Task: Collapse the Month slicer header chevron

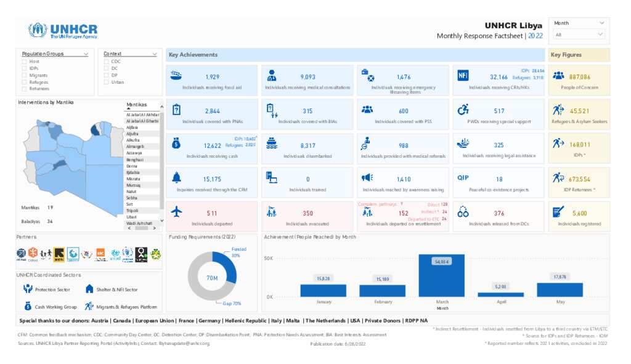Action: pyautogui.click(x=601, y=23)
